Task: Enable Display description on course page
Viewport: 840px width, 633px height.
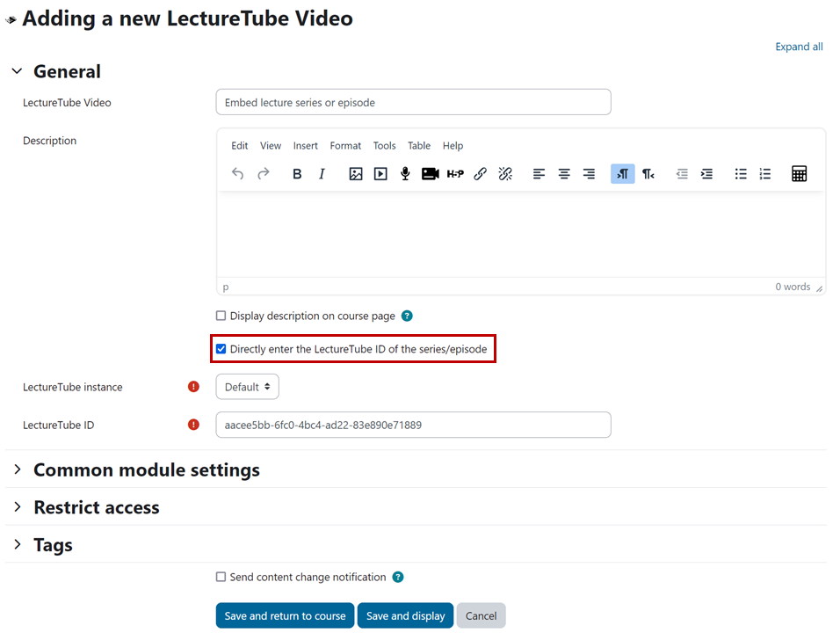Action: click(221, 316)
